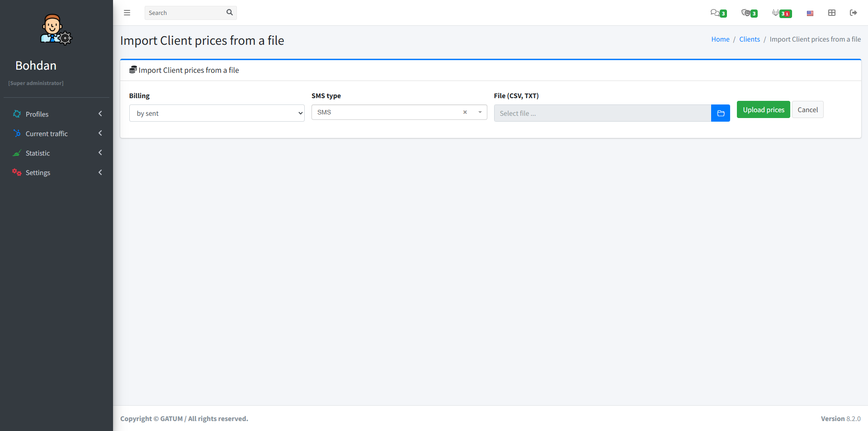Select Statistic in the sidebar menu
The image size is (868, 431).
(x=38, y=153)
